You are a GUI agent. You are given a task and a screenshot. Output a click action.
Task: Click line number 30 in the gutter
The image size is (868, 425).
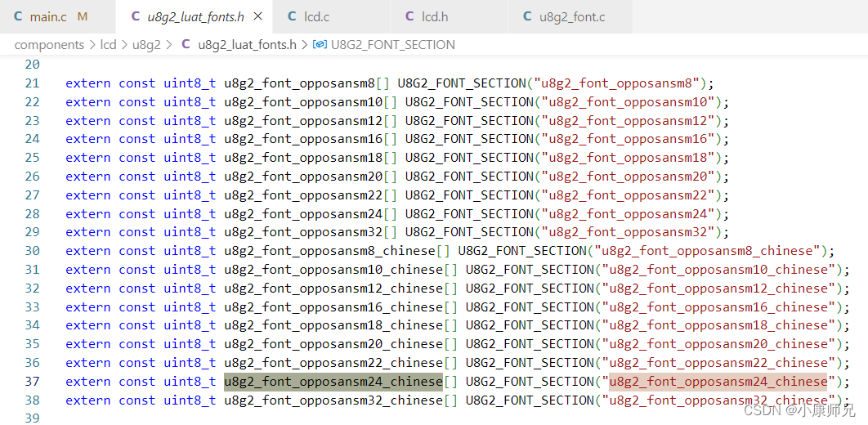tap(33, 251)
